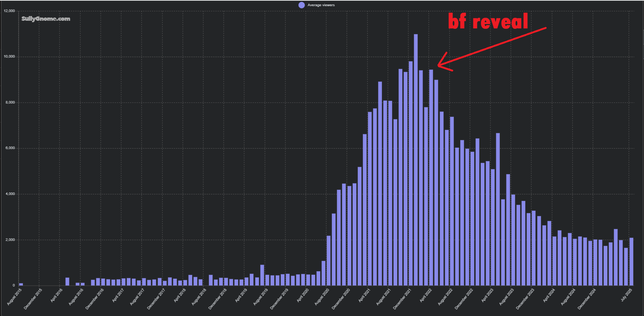Click the April 2018 axis label
Screen dimensions: 644x316
point(180,295)
